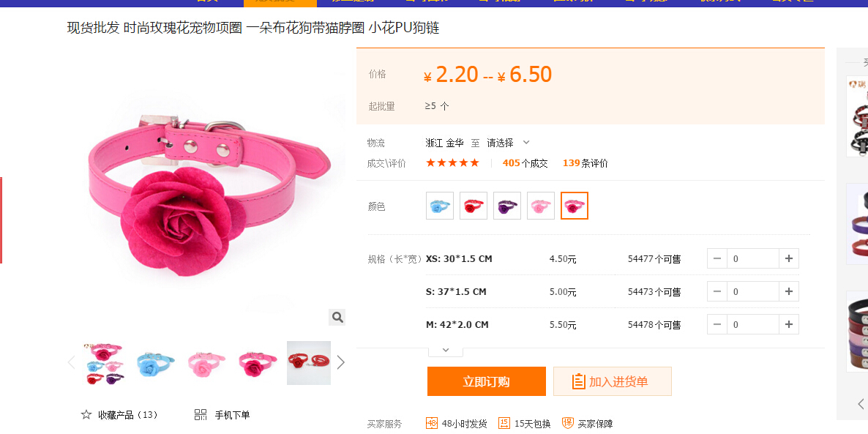The width and height of the screenshot is (868, 434).
Task: Expand more size specifications
Action: (x=445, y=350)
